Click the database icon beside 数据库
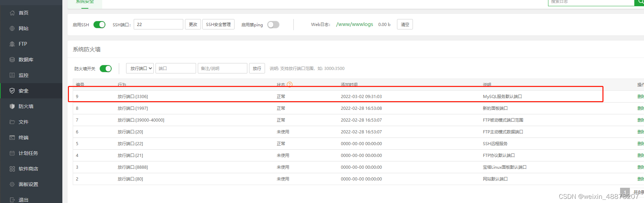The image size is (644, 203). point(12,60)
